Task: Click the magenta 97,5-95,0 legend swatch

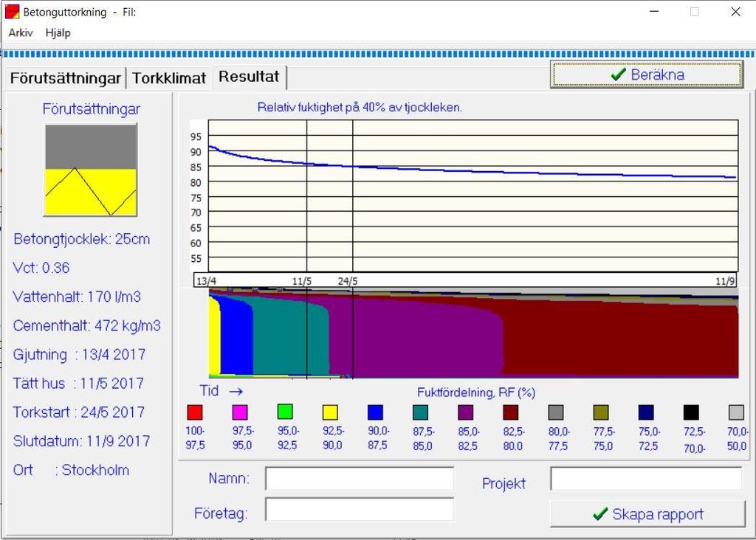Action: 240,412
